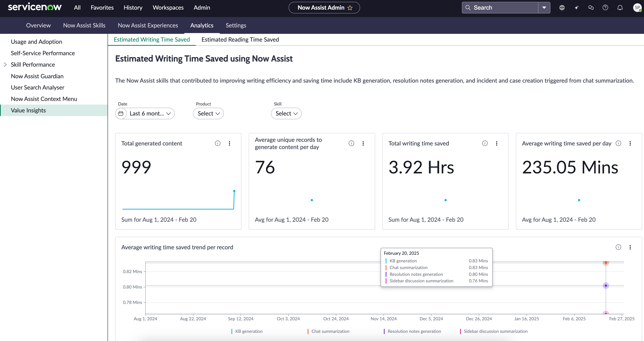644x341 pixels.
Task: Toggle Sidebar discussion summarization legend series
Action: [493, 331]
